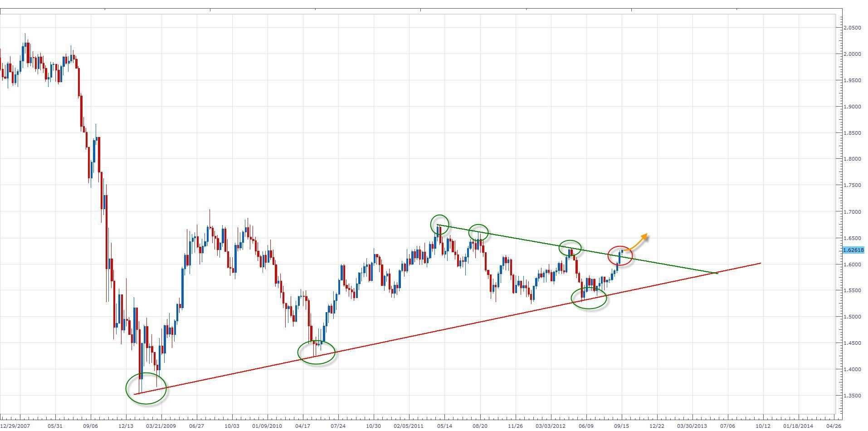Image resolution: width=868 pixels, height=431 pixels.
Task: Select the 2.0500 price axis label
Action: 852,28
